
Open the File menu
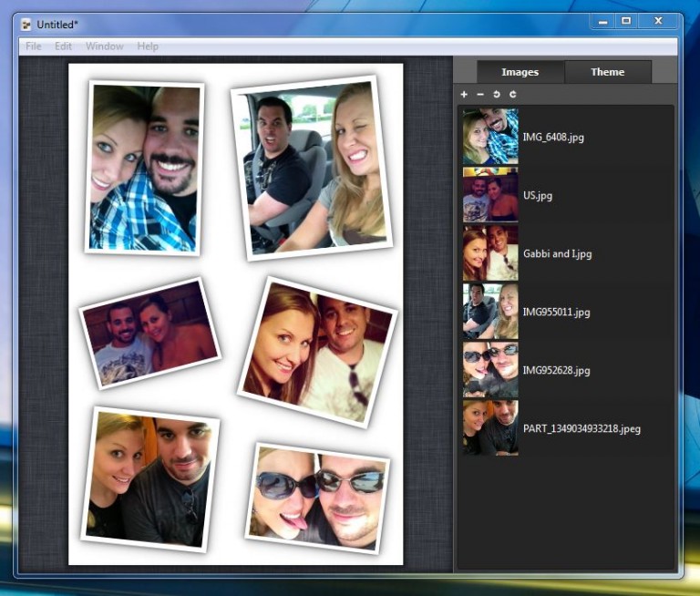34,46
